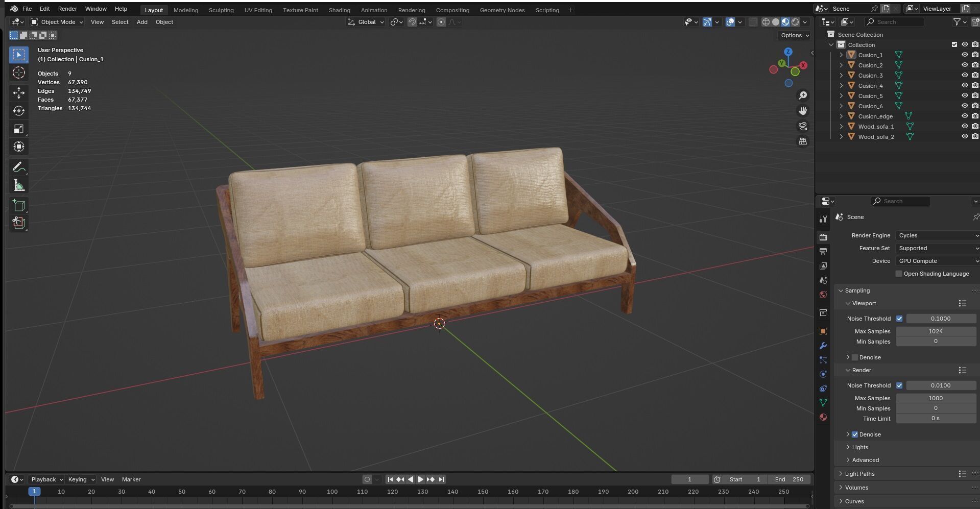This screenshot has height=509, width=980.
Task: Click the viewport zoom magnifier icon
Action: click(x=803, y=95)
